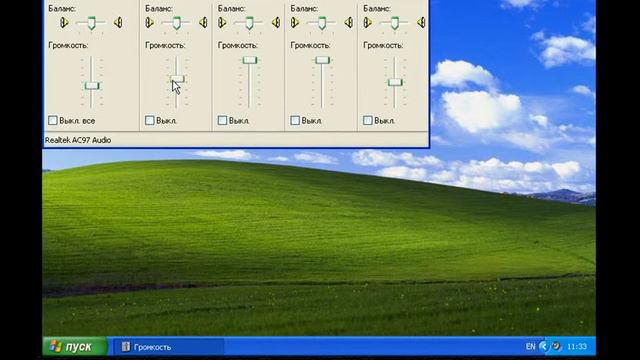Check "Выкл." mute box in fifth mixer column
Viewport: 640px width, 360px height.
[x=368, y=120]
